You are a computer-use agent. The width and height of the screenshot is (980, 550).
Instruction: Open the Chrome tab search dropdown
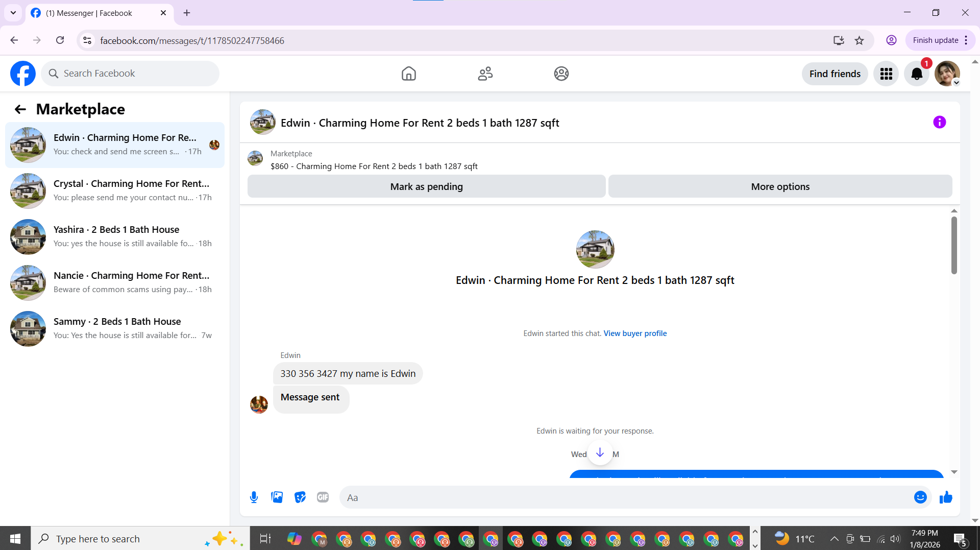pyautogui.click(x=13, y=13)
